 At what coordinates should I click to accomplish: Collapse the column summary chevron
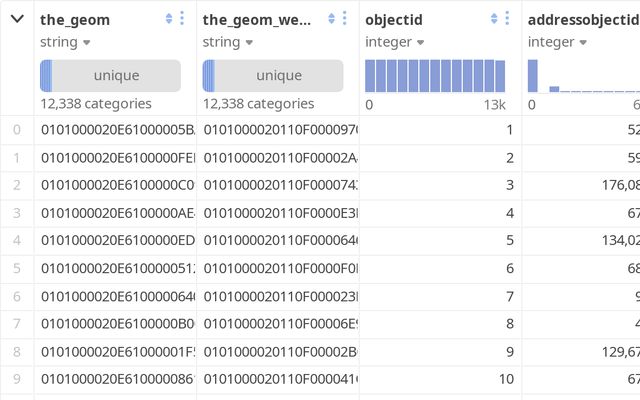coord(17,18)
